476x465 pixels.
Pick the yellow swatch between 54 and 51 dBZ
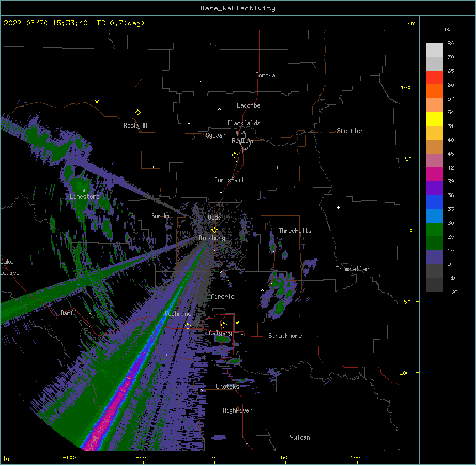(434, 119)
